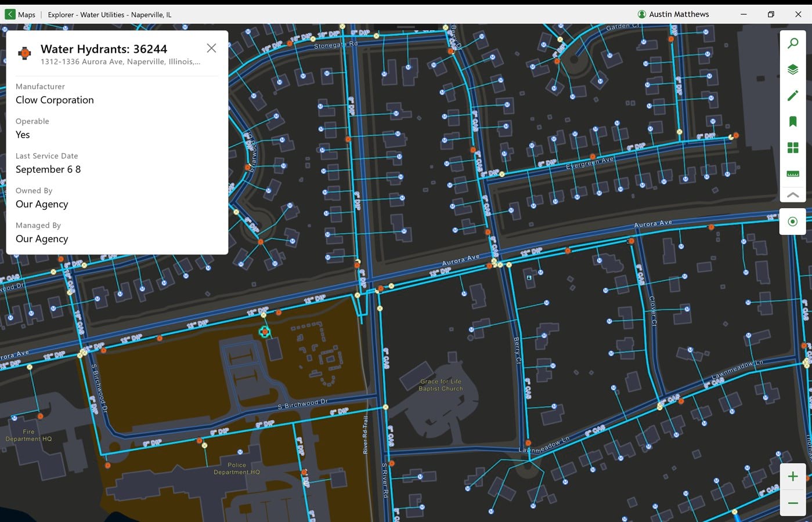The height and width of the screenshot is (522, 812).
Task: Zoom out with the minus button
Action: (793, 503)
